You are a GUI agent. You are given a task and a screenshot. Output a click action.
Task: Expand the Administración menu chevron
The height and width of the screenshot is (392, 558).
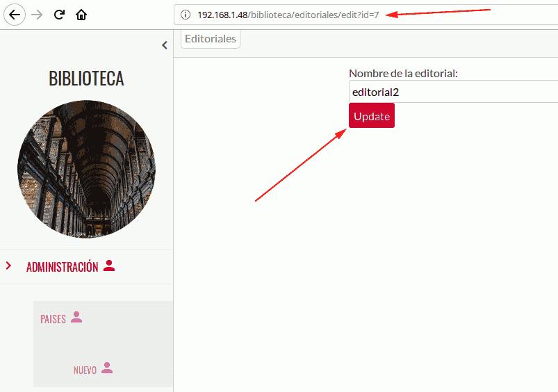coord(8,266)
